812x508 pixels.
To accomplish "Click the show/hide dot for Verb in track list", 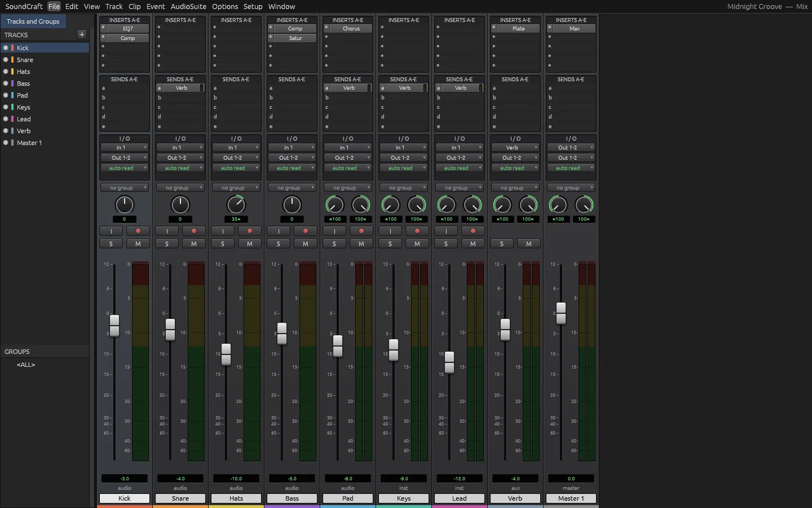I will tap(6, 131).
